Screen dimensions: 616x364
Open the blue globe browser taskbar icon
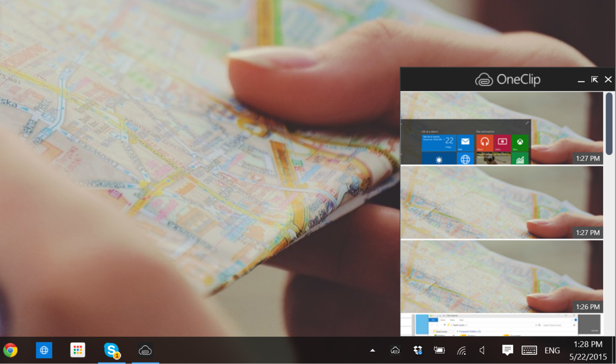pyautogui.click(x=44, y=350)
